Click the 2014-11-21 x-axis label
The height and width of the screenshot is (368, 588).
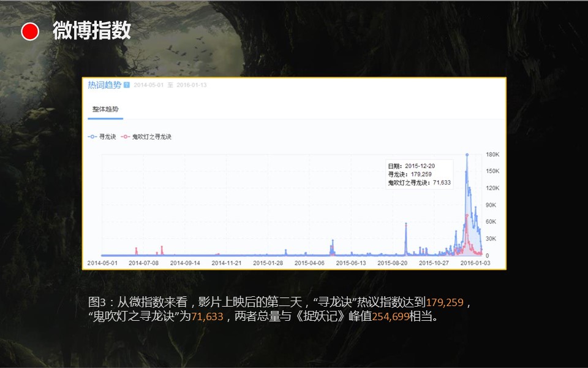227,263
